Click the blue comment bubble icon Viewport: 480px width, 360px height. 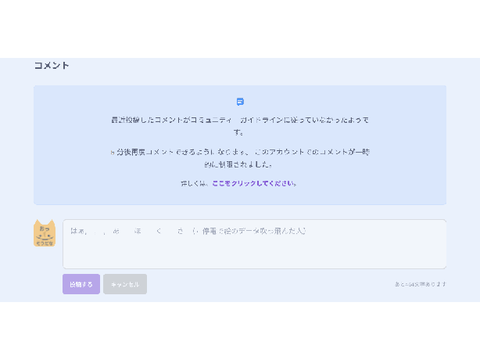click(240, 102)
